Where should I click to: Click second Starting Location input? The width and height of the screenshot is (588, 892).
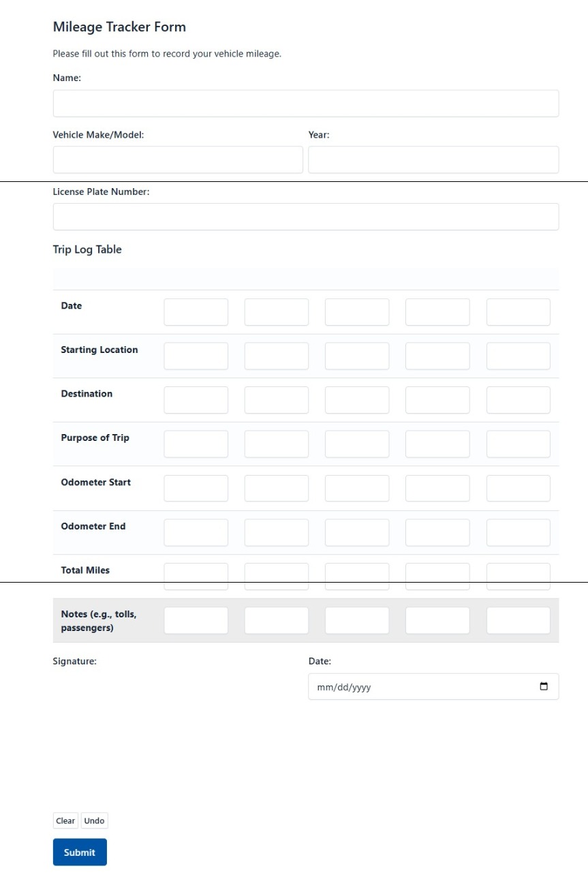point(277,356)
